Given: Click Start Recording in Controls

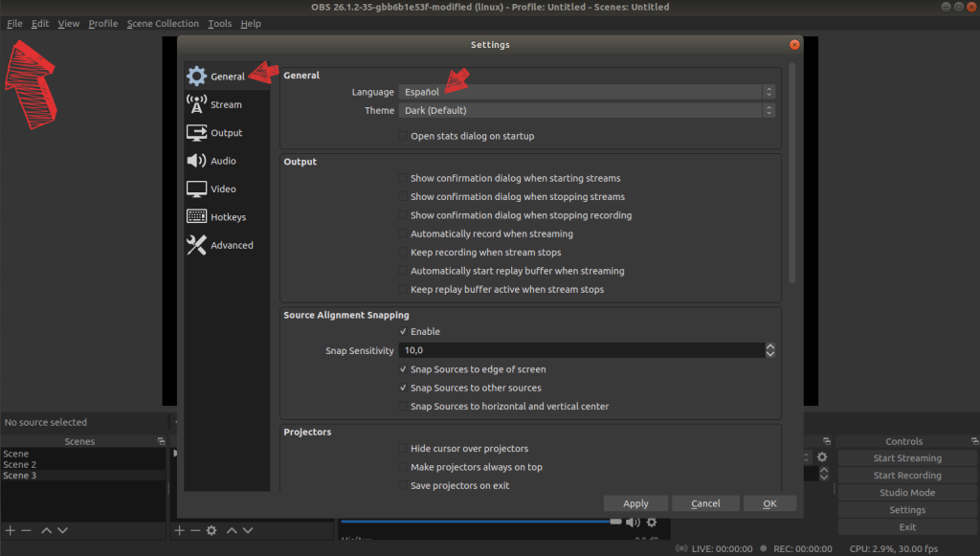Looking at the screenshot, I should (x=907, y=476).
